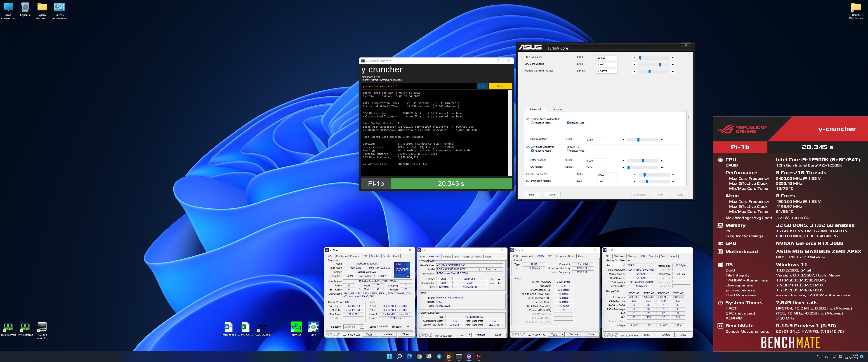Viewport: 868px width, 362px height.
Task: Click Load in TurboV Core
Action: click(532, 194)
